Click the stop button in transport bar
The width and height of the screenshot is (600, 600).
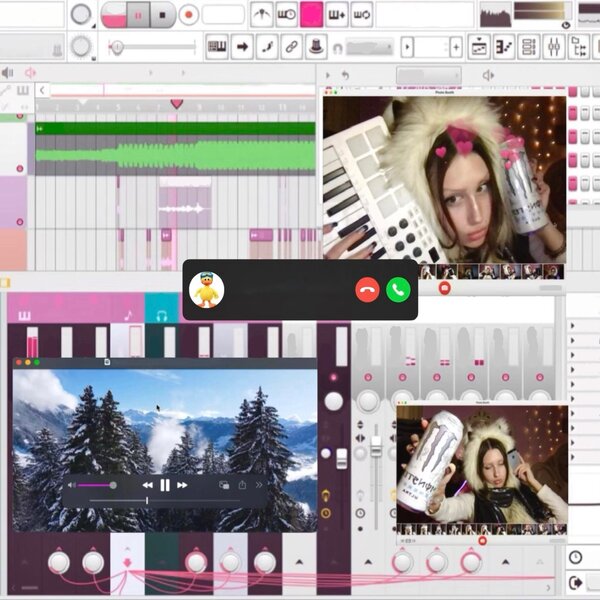click(162, 15)
